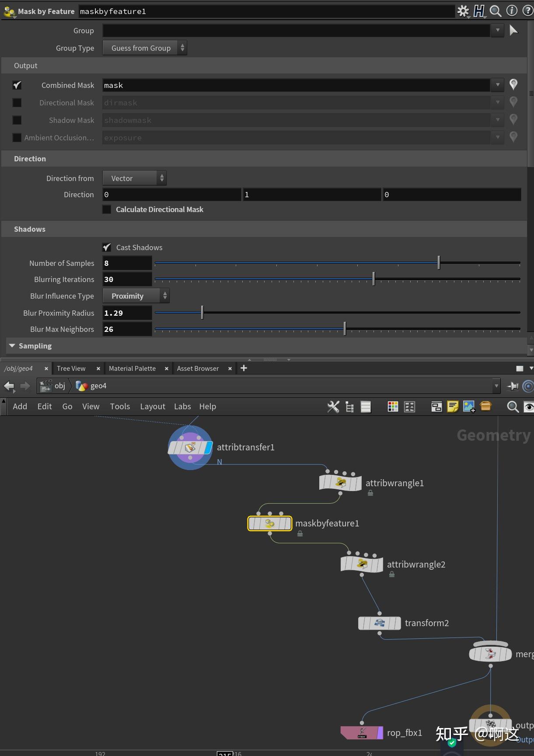Enable Directional Mask checkbox
This screenshot has width=534, height=756.
[x=17, y=103]
